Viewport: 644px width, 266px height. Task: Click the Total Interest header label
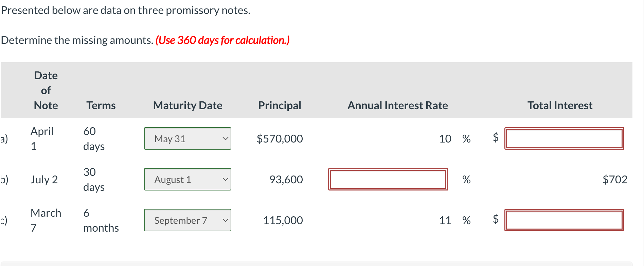[559, 105]
